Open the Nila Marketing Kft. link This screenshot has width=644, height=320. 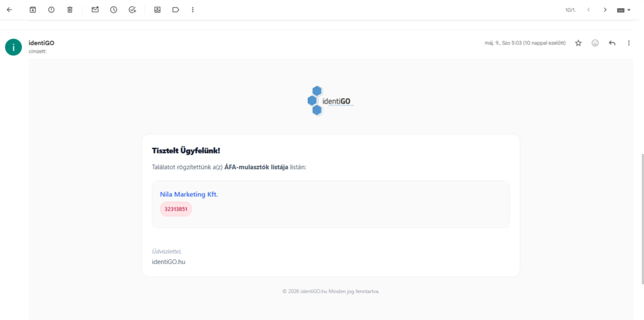(189, 194)
